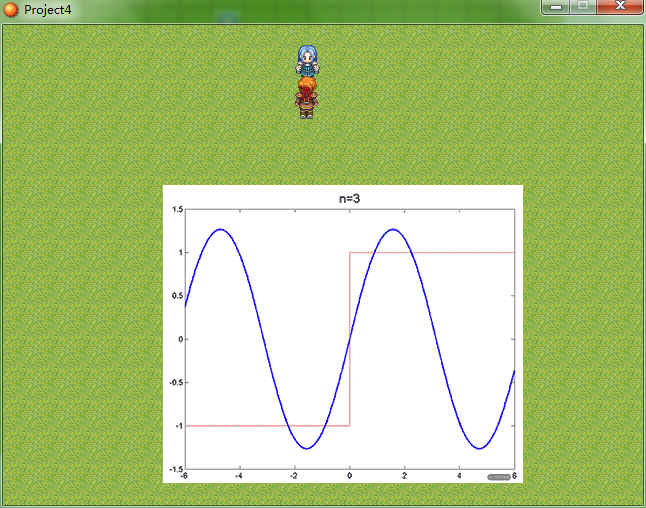Click the 4 label on x-axis
The height and width of the screenshot is (508, 646).
point(459,476)
